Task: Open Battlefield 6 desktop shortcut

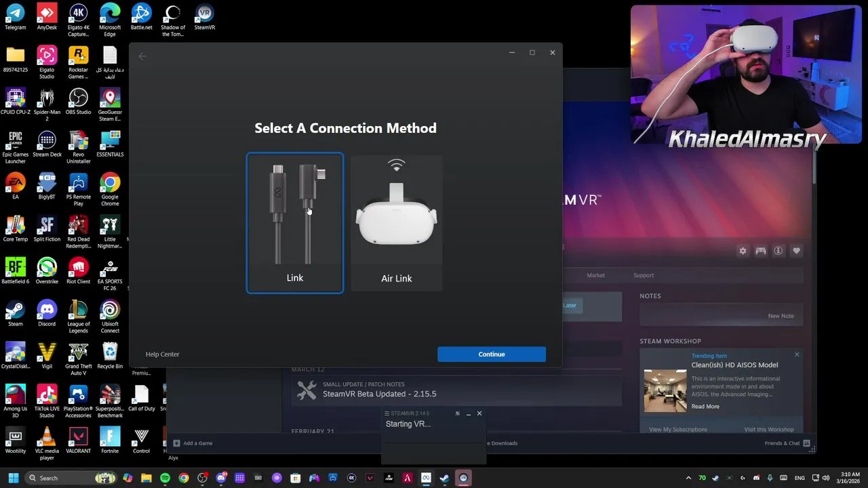Action: tap(15, 271)
